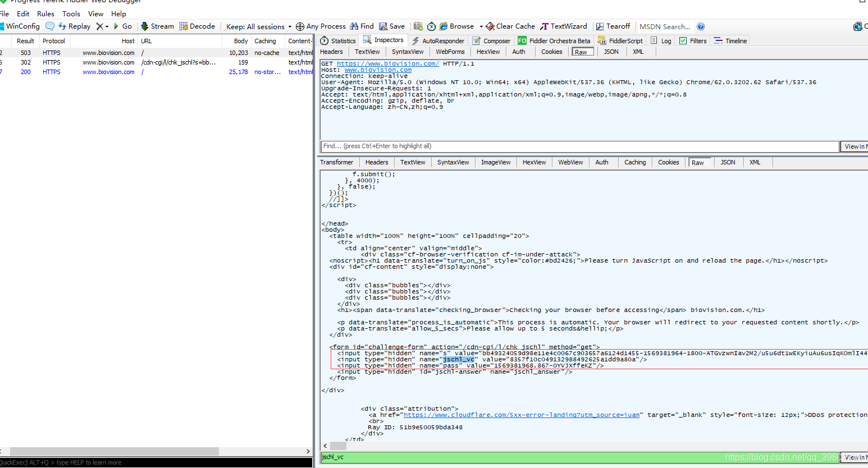Switch to the Statistics tab

pos(338,41)
